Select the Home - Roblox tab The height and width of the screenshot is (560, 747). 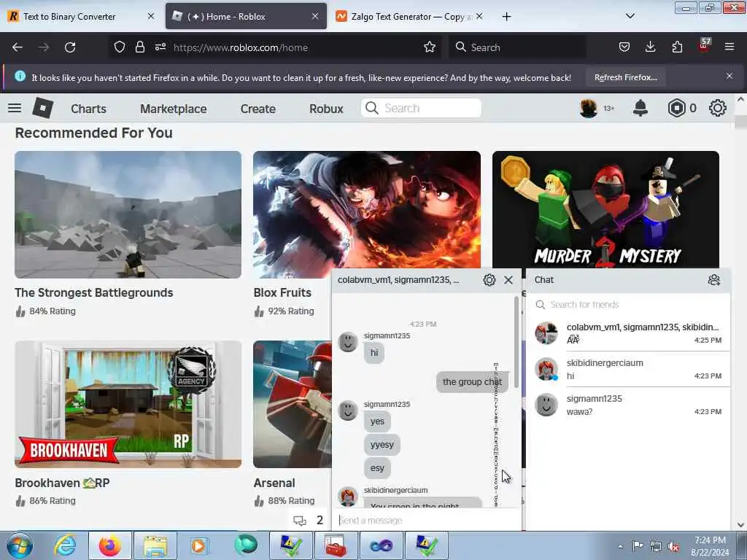(246, 17)
